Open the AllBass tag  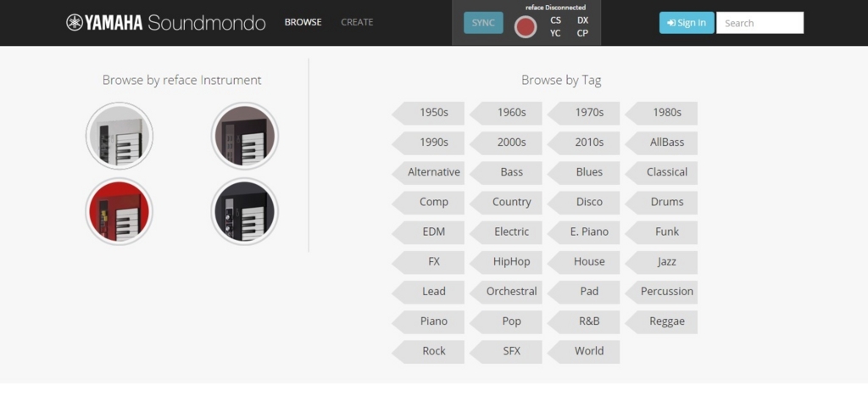pos(661,142)
